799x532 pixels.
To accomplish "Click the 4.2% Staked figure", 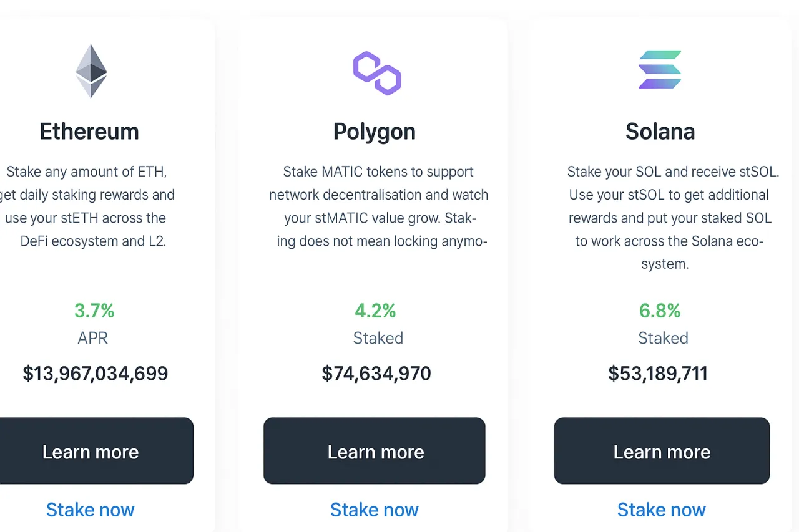I will coord(375,311).
